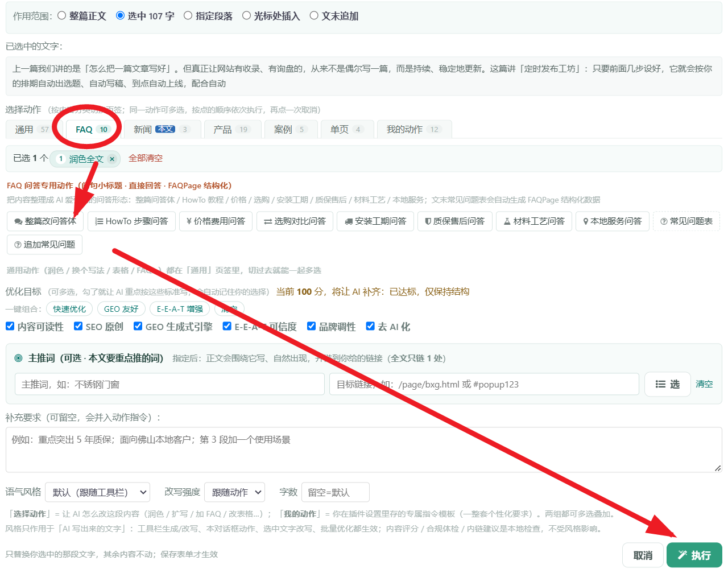
Task: Open the 单页 tab
Action: (346, 130)
